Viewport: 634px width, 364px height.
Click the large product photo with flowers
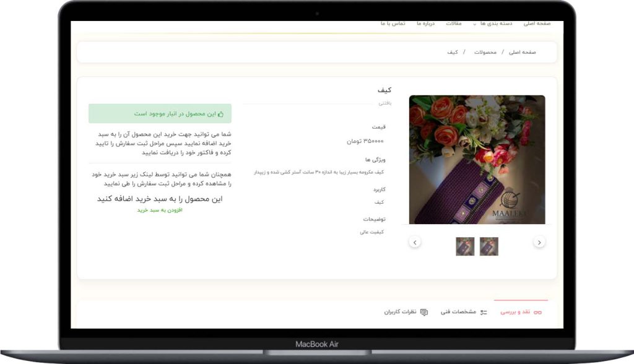477,159
